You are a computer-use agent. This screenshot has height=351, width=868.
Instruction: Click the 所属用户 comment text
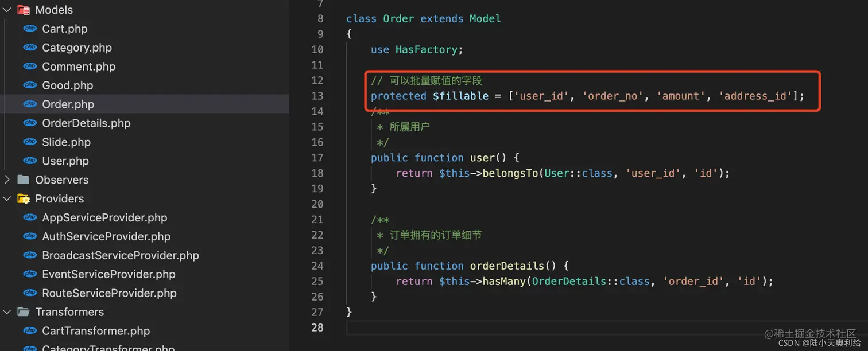[409, 127]
